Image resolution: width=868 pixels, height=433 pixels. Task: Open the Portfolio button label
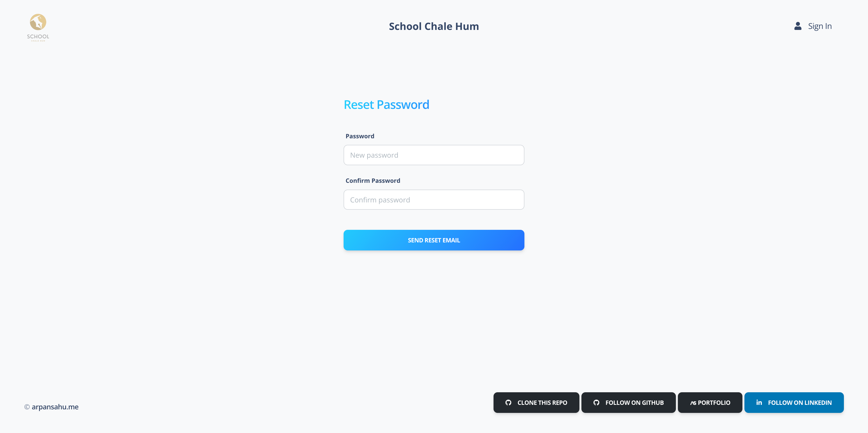[x=714, y=403]
